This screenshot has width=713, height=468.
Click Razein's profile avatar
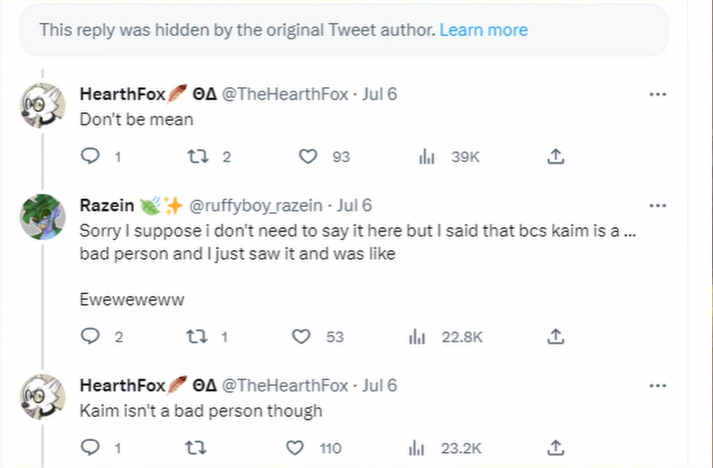tap(44, 216)
